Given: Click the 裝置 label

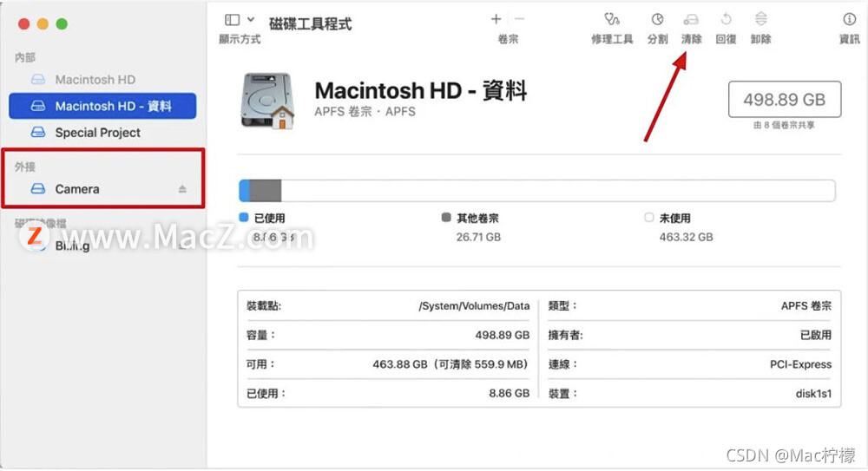Looking at the screenshot, I should tap(562, 394).
